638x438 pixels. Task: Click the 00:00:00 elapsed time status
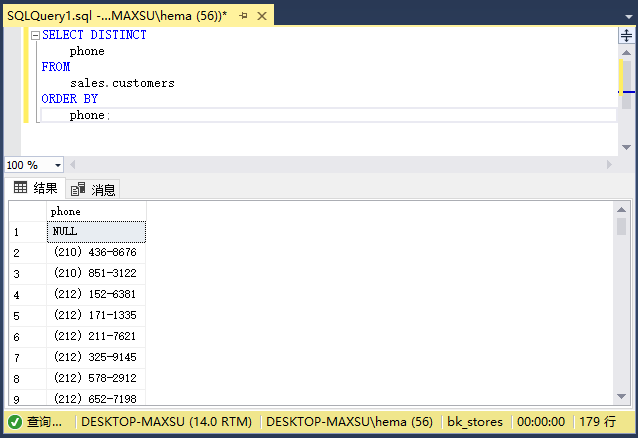(x=541, y=422)
